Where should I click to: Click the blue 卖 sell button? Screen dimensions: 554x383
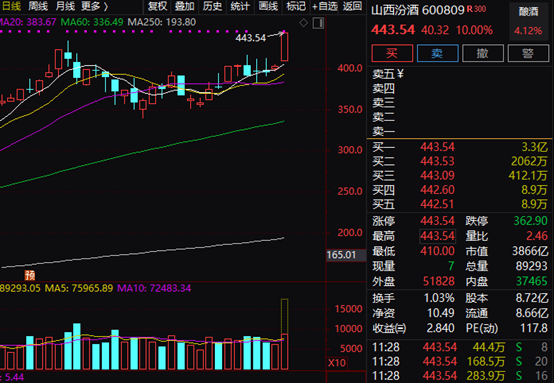tap(437, 53)
